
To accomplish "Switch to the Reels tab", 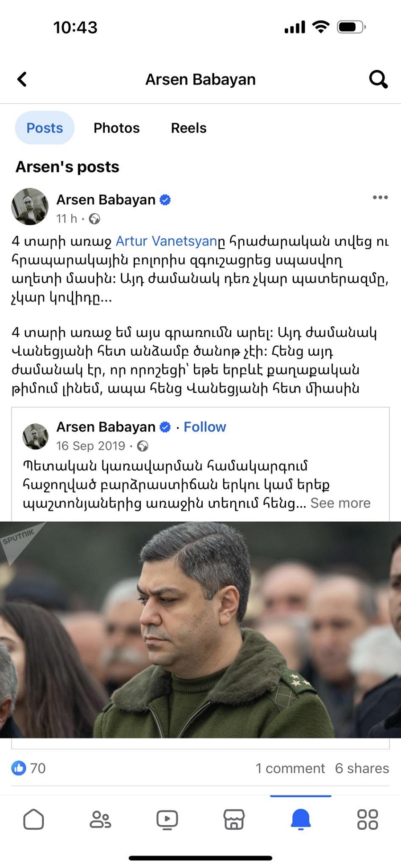I will tap(188, 128).
